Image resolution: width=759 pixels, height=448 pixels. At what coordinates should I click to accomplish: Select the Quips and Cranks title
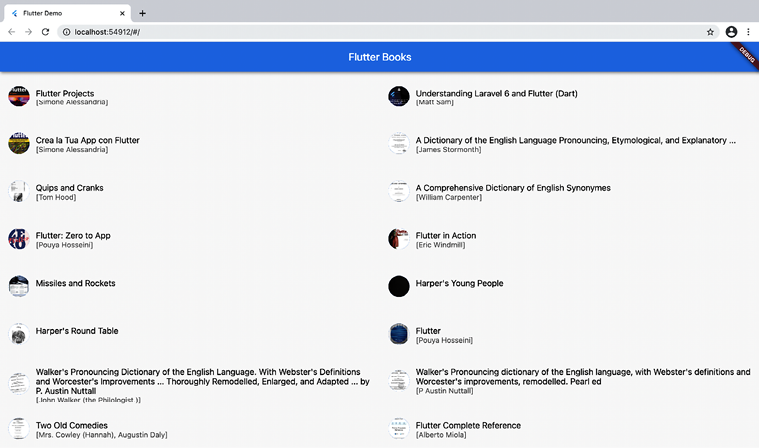[70, 188]
